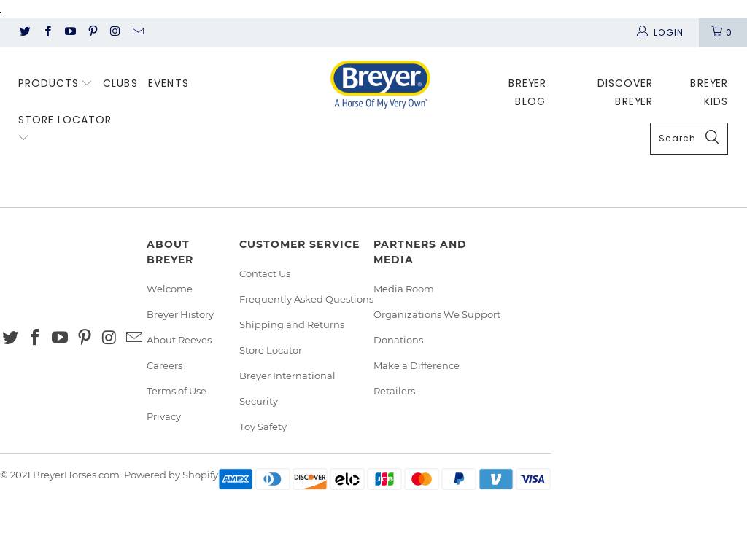Open Twitter link in top bar
Screen dimensions: 747x560
(x=25, y=31)
